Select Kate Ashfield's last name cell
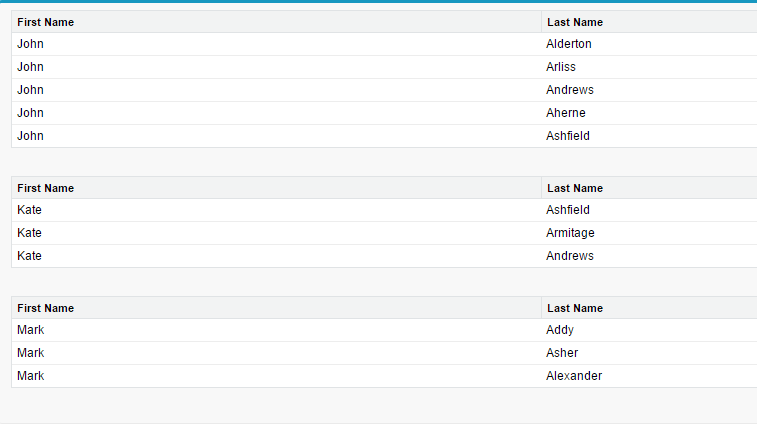This screenshot has width=757, height=426. [649, 210]
